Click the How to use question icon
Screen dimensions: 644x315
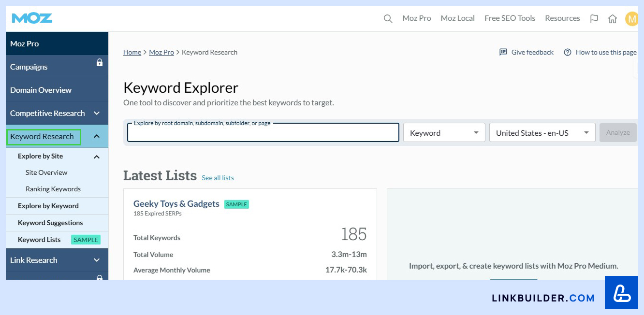coord(568,52)
